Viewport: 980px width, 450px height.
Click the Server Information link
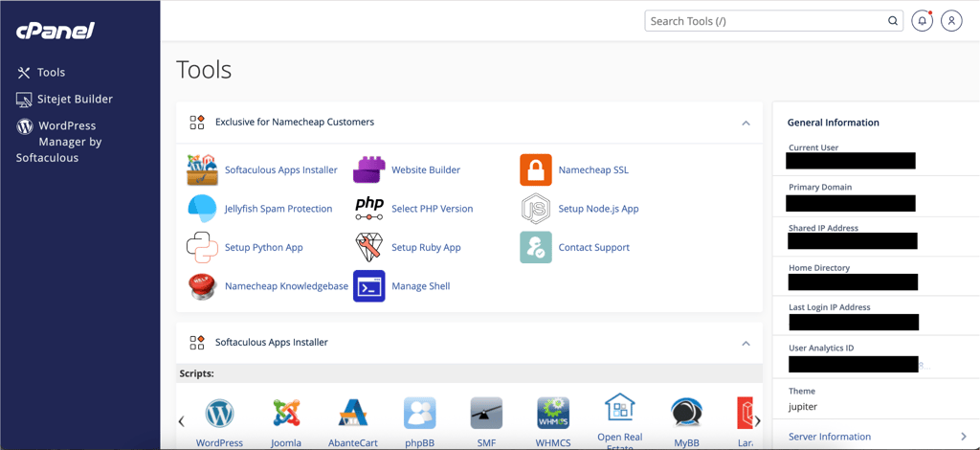(830, 437)
